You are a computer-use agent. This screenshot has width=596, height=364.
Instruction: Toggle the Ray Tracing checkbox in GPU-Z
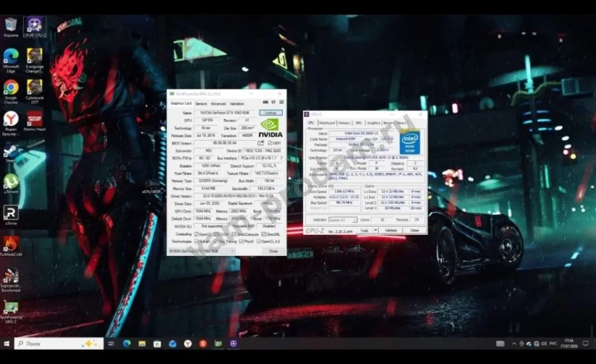(x=217, y=241)
